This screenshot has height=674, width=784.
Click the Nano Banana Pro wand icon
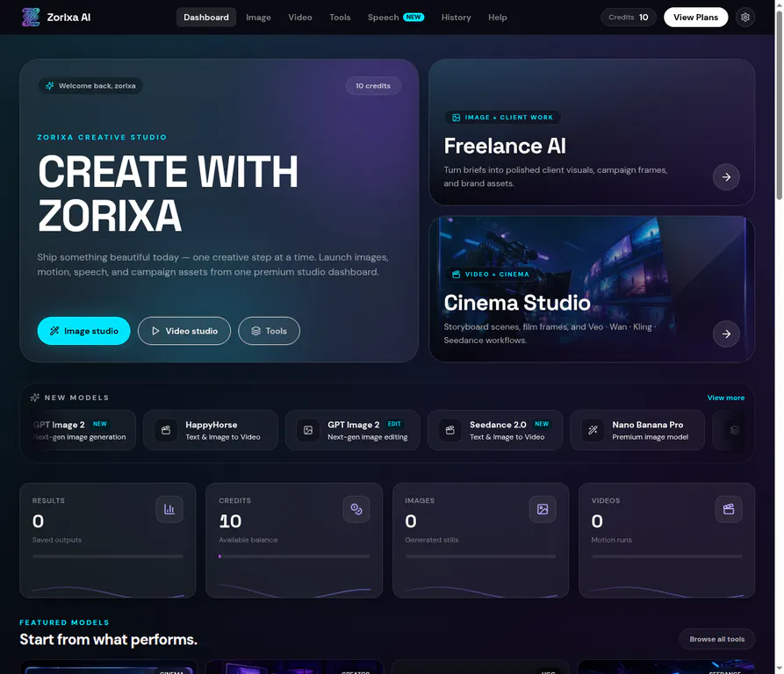pos(593,430)
